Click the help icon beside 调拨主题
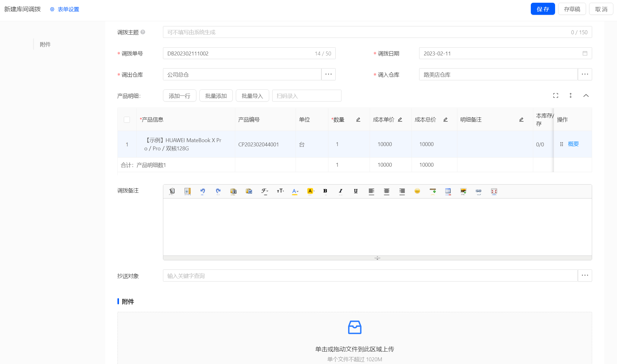This screenshot has width=617, height=364. 143,32
